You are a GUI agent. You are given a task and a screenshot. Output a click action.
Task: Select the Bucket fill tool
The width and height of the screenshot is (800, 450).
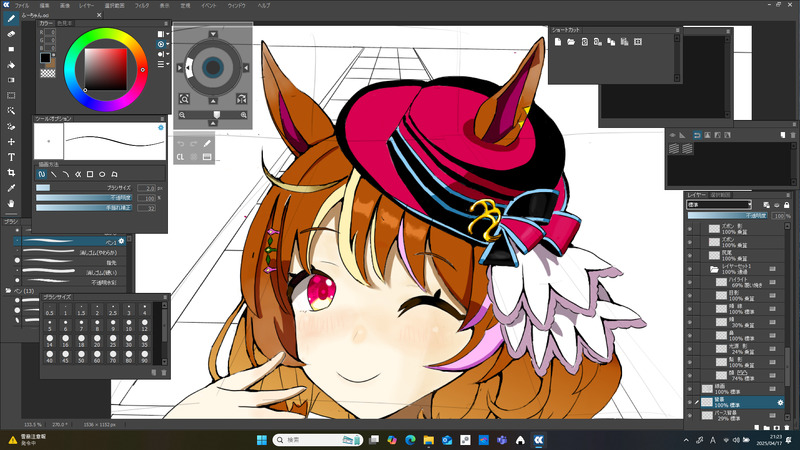pos(11,65)
